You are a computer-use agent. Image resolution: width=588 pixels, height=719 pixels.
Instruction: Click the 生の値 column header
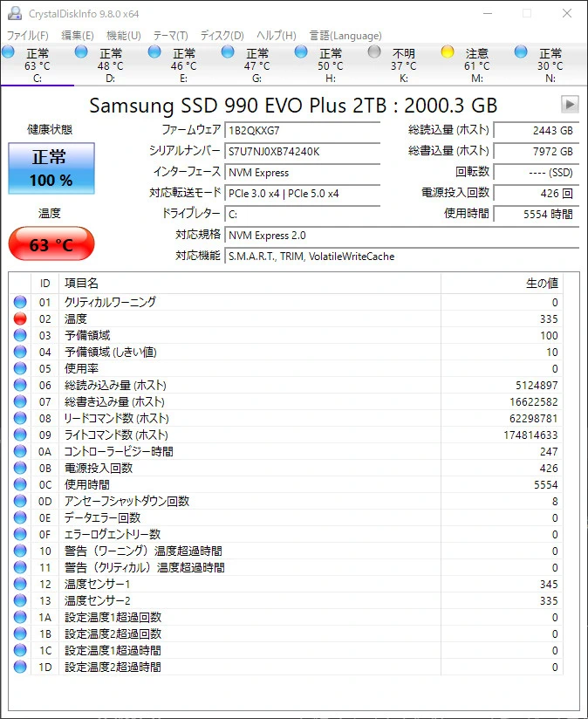(x=502, y=284)
